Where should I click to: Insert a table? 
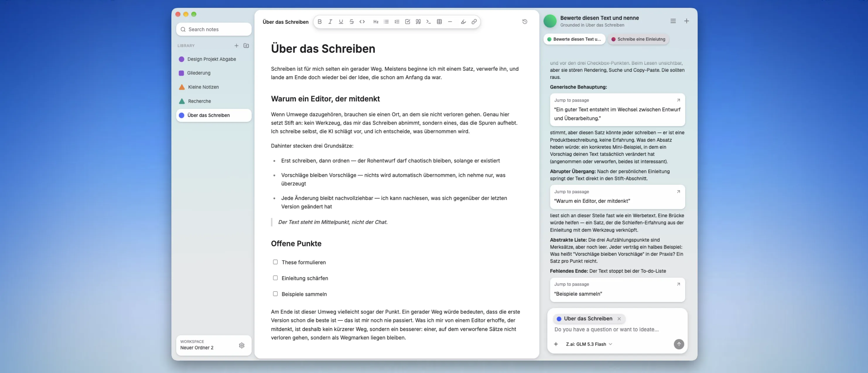click(x=439, y=22)
